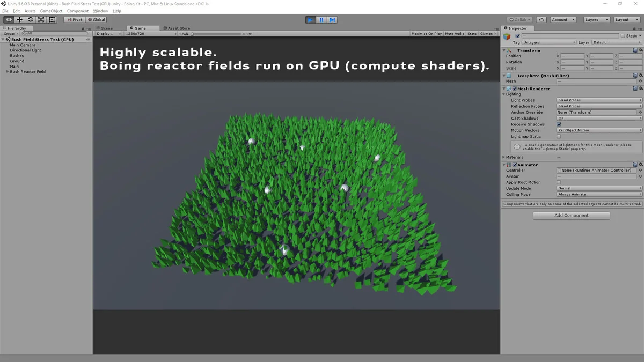Viewport: 644px width, 362px height.
Task: Select the Rotate tool icon
Action: tap(30, 20)
